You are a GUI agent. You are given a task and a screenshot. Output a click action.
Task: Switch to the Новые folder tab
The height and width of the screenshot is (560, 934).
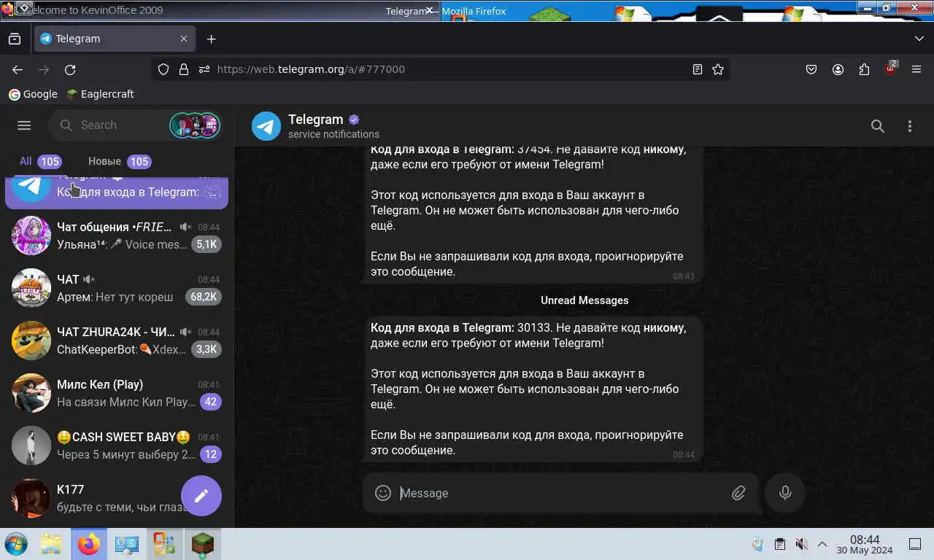119,161
